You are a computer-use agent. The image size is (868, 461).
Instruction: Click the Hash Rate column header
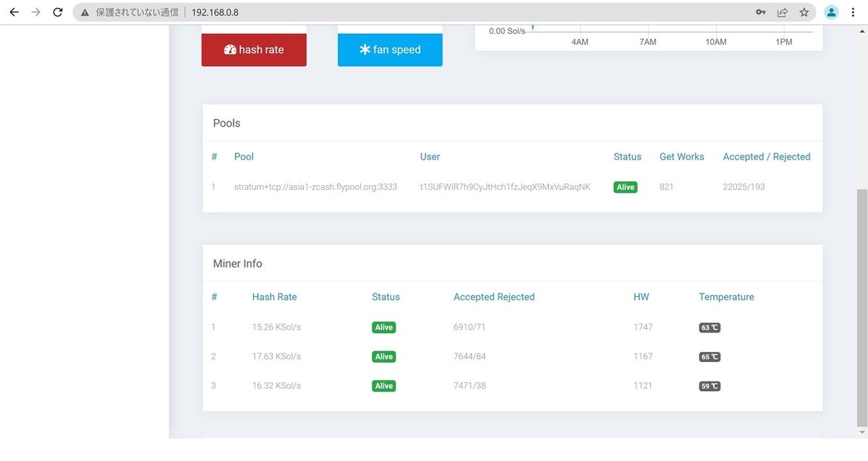tap(274, 297)
